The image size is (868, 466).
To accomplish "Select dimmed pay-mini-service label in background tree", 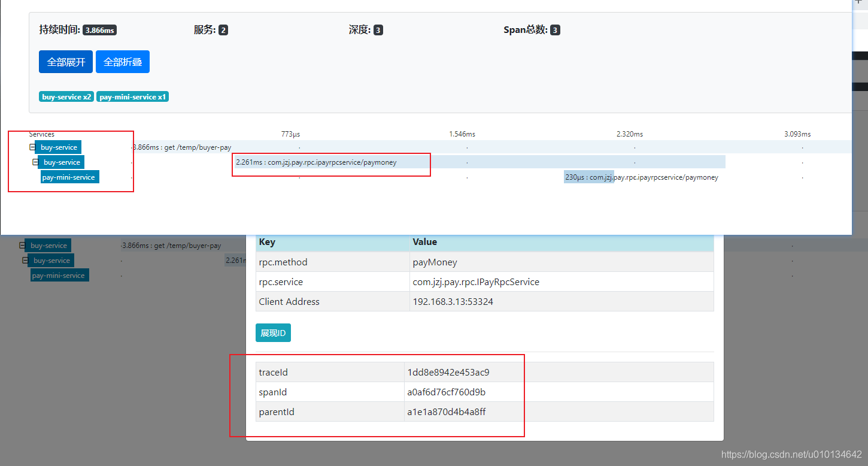I will point(59,276).
